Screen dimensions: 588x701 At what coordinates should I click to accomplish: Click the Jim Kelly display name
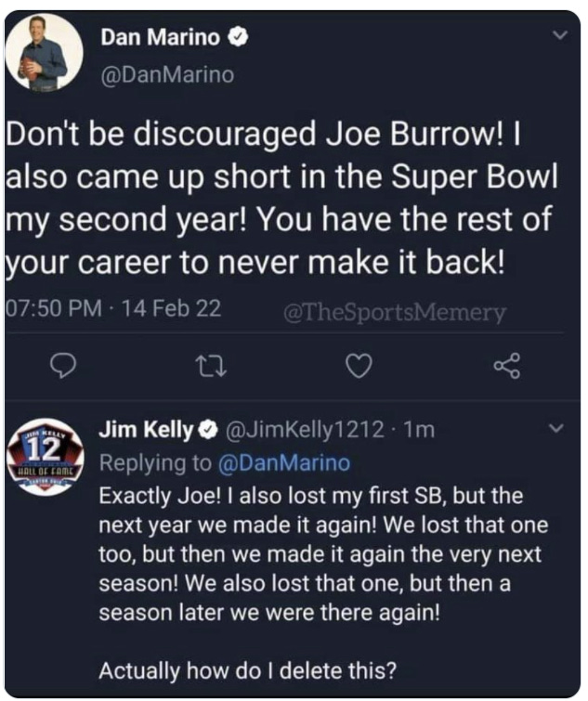(x=147, y=430)
